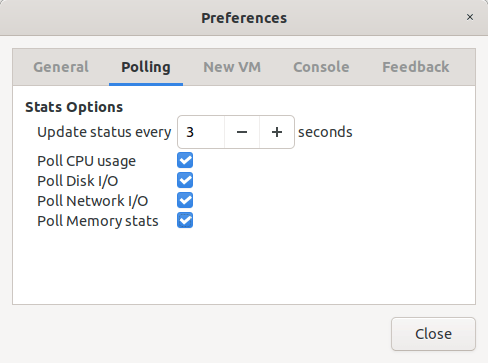This screenshot has height=363, width=488.
Task: Click the Close button
Action: coord(433,334)
